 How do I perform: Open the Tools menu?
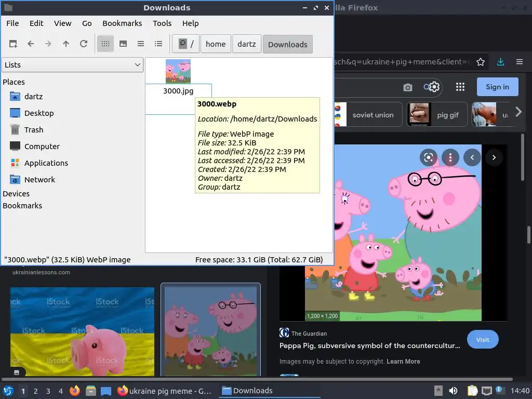pyautogui.click(x=162, y=23)
